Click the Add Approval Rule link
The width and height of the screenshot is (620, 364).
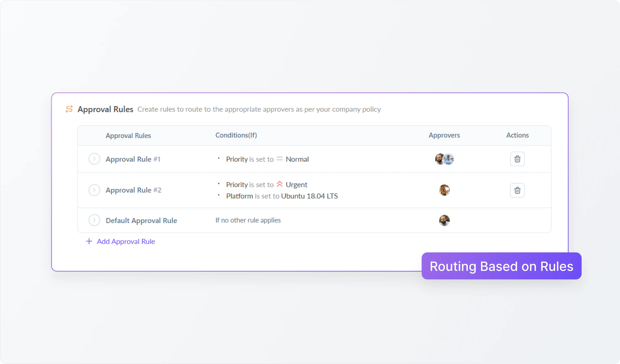(126, 242)
